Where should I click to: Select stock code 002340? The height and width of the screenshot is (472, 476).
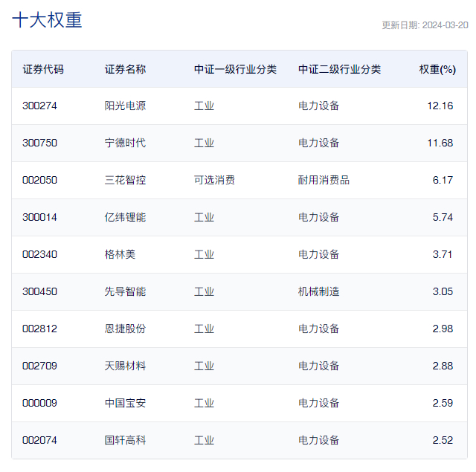39,254
